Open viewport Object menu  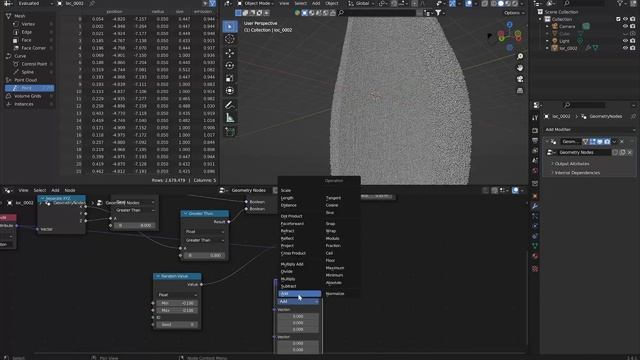point(331,3)
